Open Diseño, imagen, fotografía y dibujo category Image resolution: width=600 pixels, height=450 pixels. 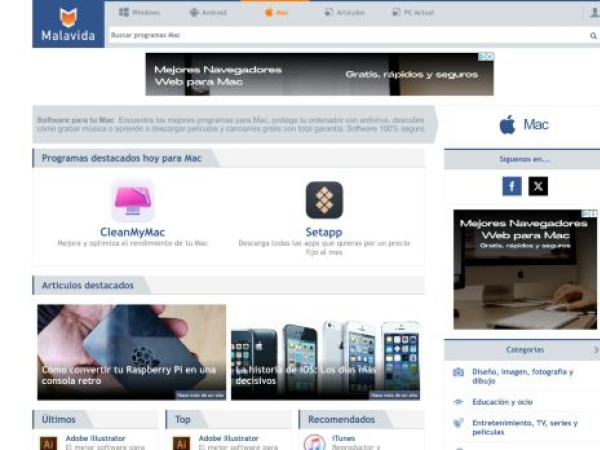coord(523,376)
